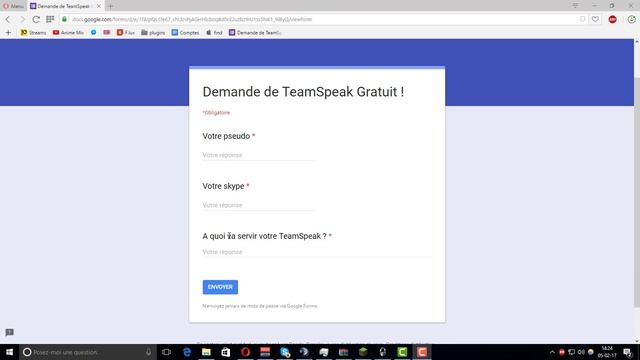The width and height of the screenshot is (640, 360).
Task: Click the Votre skype answer field
Action: [x=259, y=205]
